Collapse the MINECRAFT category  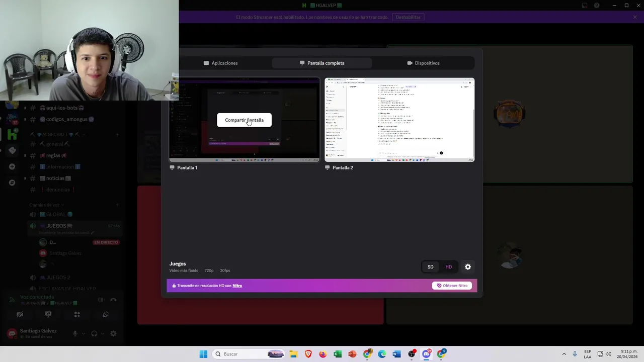click(x=58, y=135)
